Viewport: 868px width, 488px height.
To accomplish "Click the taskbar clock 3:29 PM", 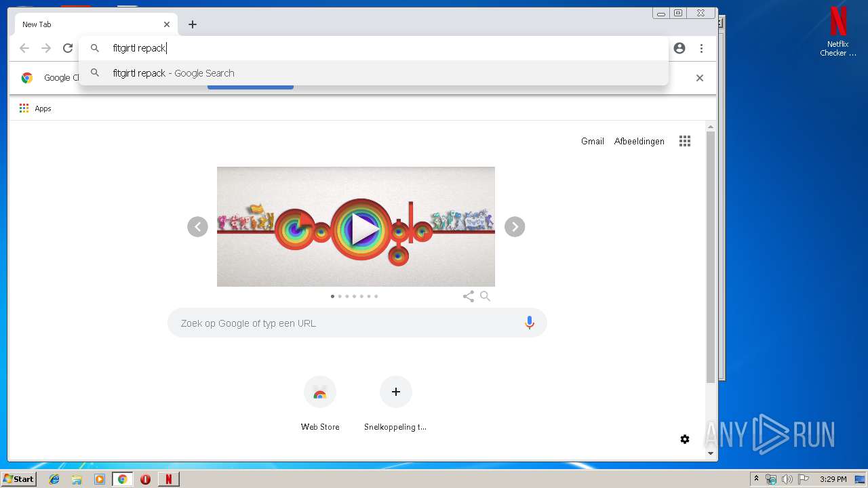I will coord(833,479).
